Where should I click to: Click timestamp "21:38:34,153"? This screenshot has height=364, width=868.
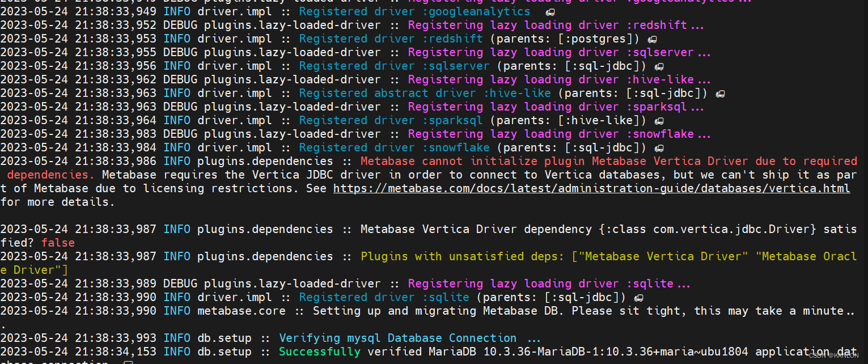[115, 352]
